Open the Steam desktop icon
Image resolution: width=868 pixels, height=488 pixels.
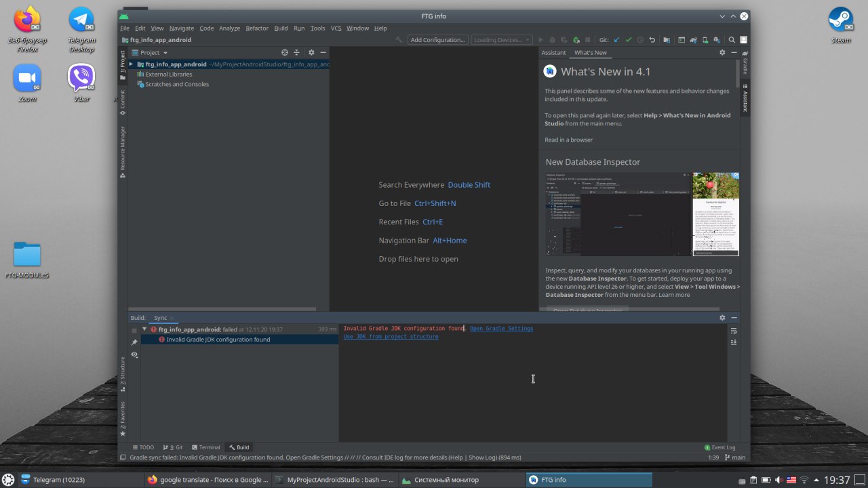pos(841,24)
